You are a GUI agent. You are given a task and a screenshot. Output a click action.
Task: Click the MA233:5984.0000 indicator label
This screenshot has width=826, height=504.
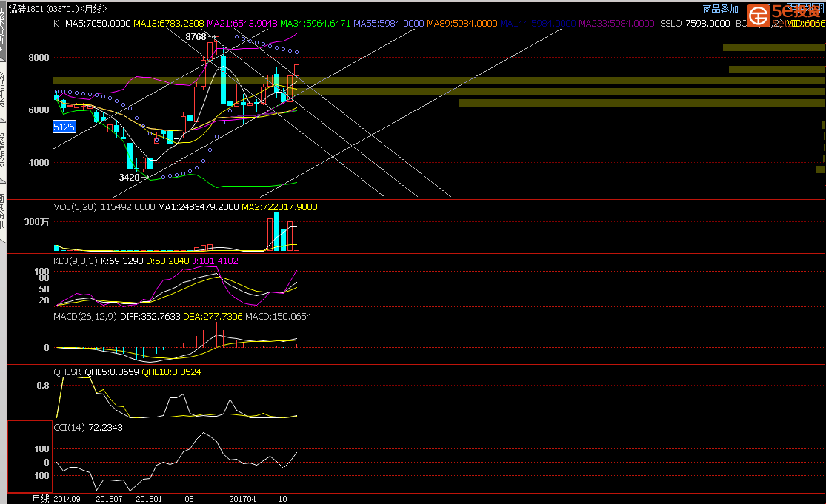616,24
